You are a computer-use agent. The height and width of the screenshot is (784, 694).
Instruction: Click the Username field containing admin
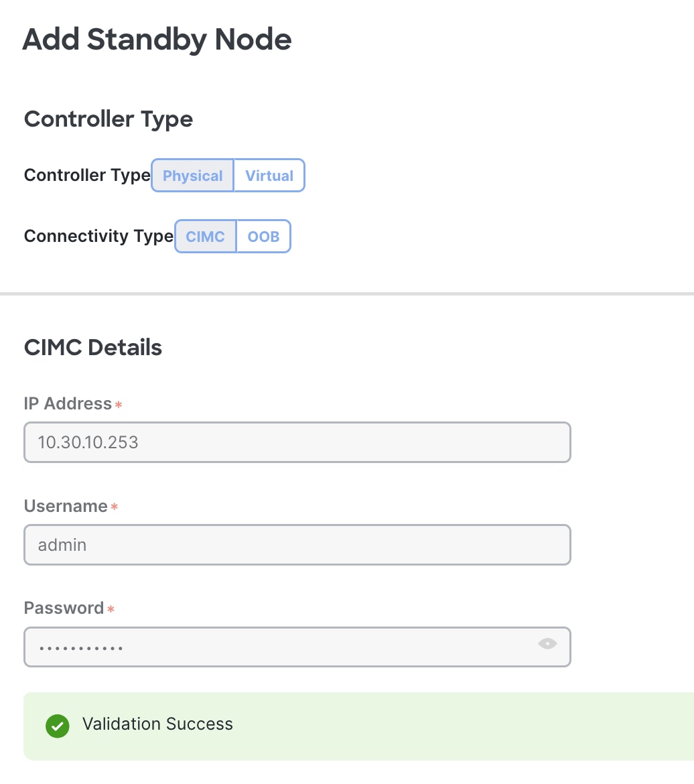tap(297, 544)
